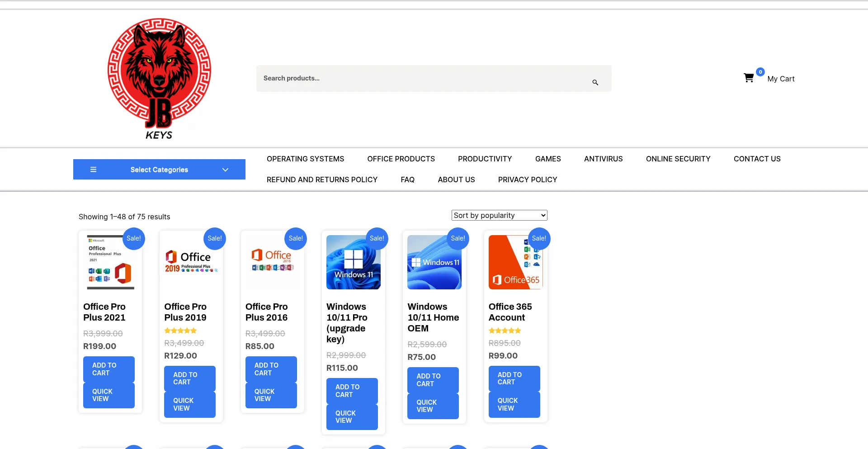Open the Office Pro Plus 2016 product title
This screenshot has width=868, height=449.
tap(267, 312)
